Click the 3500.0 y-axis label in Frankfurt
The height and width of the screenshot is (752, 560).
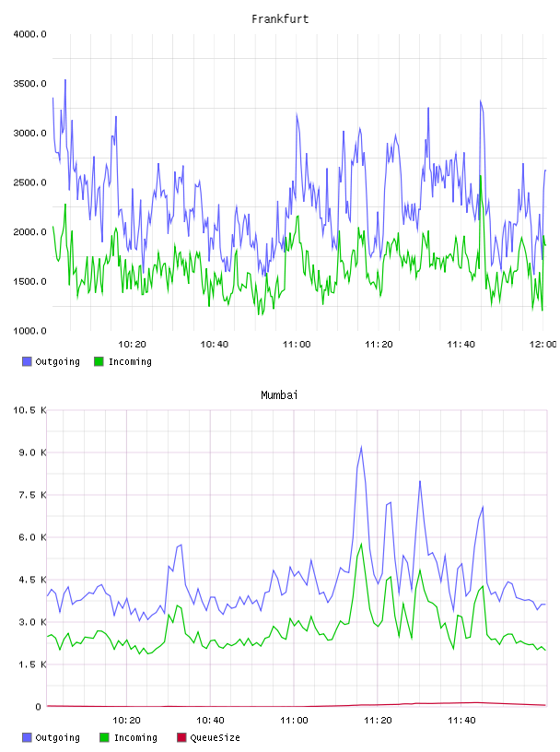(29, 84)
